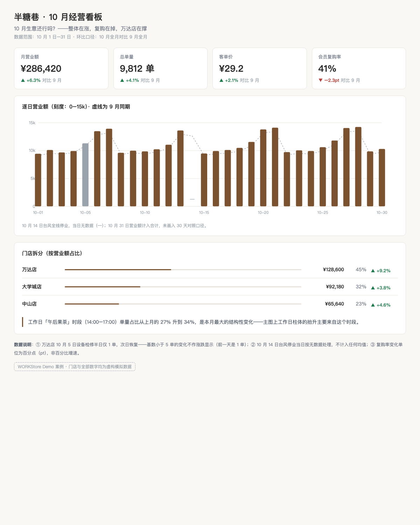The width and height of the screenshot is (420, 525).
Task: Click the 客单价 card label
Action: (226, 57)
